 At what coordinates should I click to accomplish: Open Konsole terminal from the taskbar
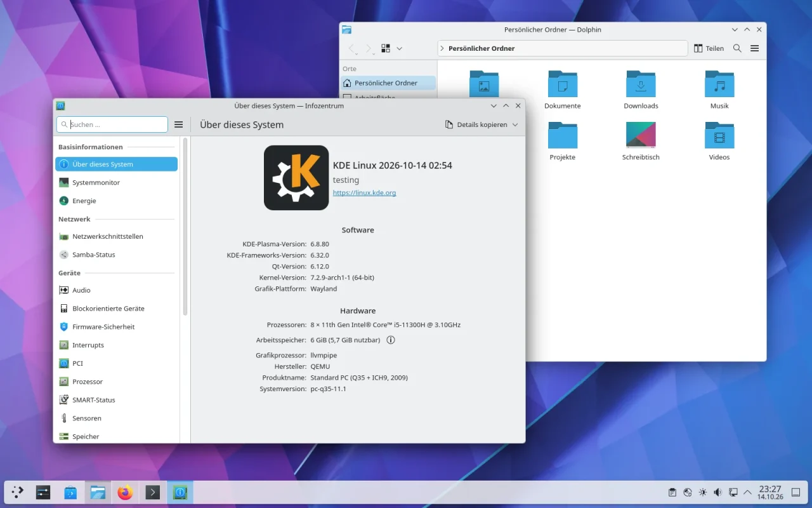[x=152, y=492]
